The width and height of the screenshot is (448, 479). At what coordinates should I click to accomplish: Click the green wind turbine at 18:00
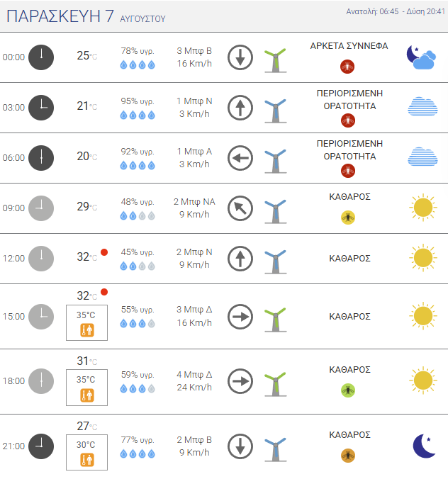point(275,384)
